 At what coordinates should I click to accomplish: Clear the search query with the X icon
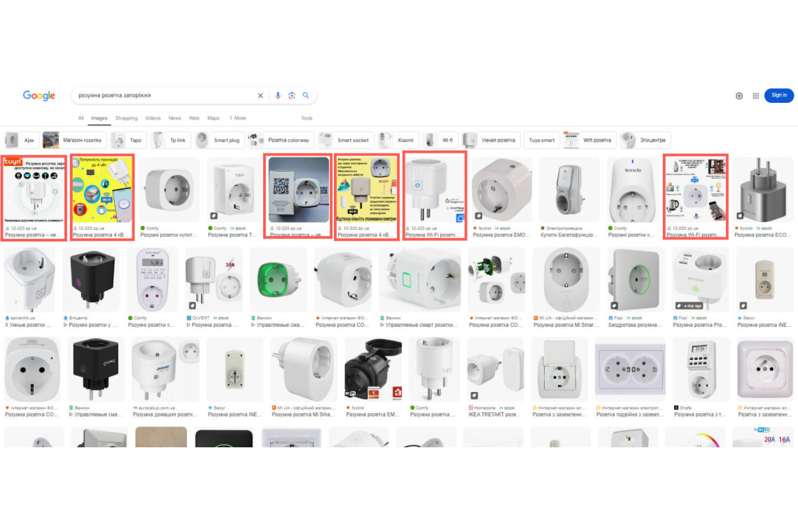260,95
